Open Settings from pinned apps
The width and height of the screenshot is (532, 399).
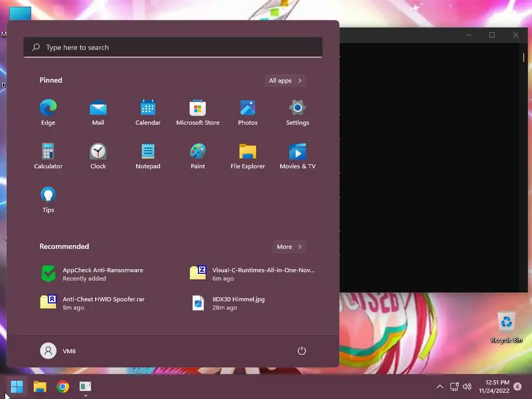[x=298, y=113]
